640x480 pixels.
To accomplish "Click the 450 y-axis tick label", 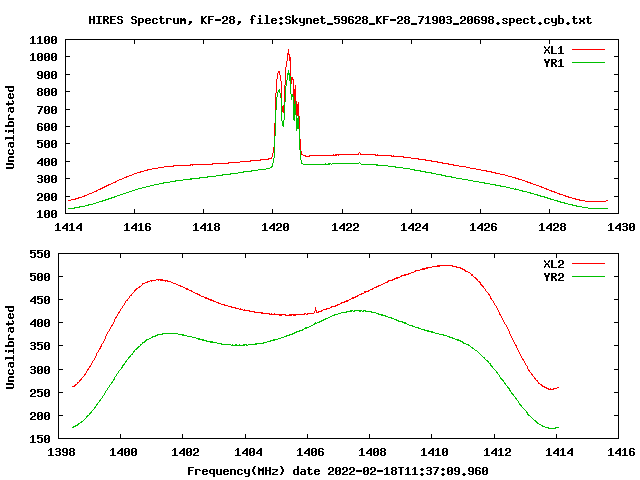I will pos(40,300).
